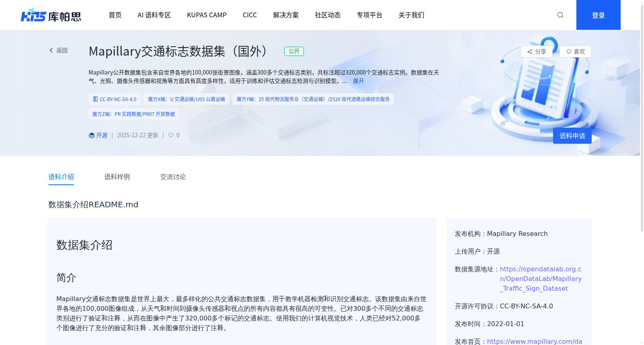
Task: Open the 专项平台 menu
Action: tap(369, 15)
